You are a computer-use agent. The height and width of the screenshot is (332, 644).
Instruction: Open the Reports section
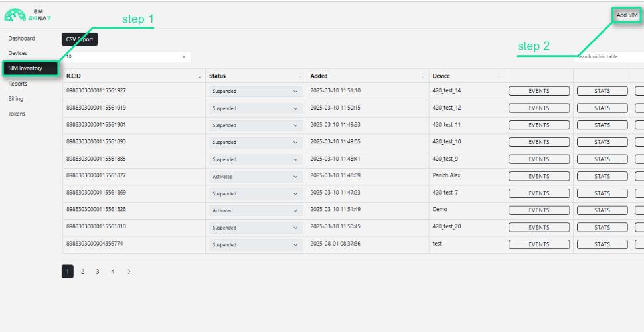click(x=18, y=84)
